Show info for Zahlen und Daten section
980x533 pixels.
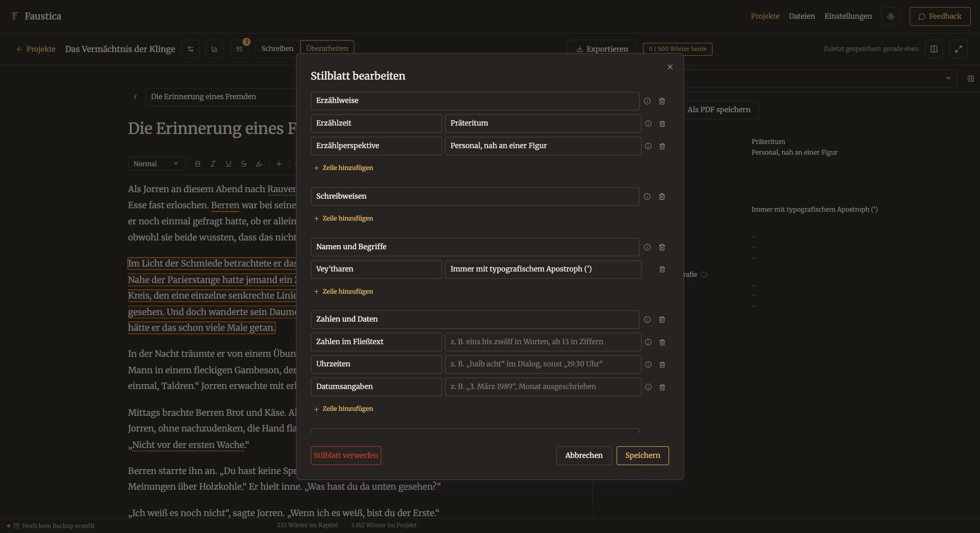point(647,319)
